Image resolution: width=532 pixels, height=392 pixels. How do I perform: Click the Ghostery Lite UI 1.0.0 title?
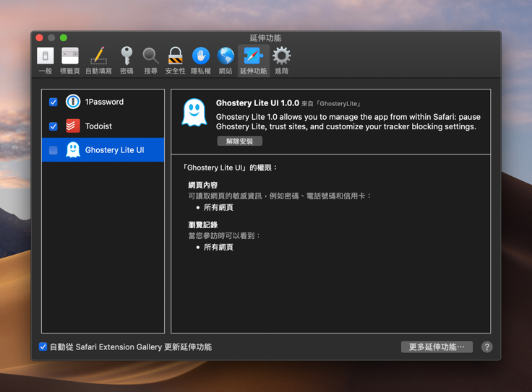tap(257, 103)
